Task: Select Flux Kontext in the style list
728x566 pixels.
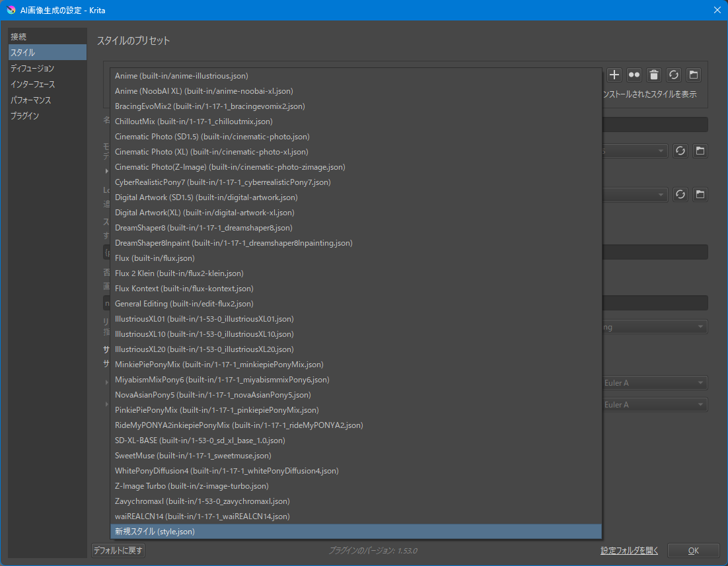Action: coord(355,289)
